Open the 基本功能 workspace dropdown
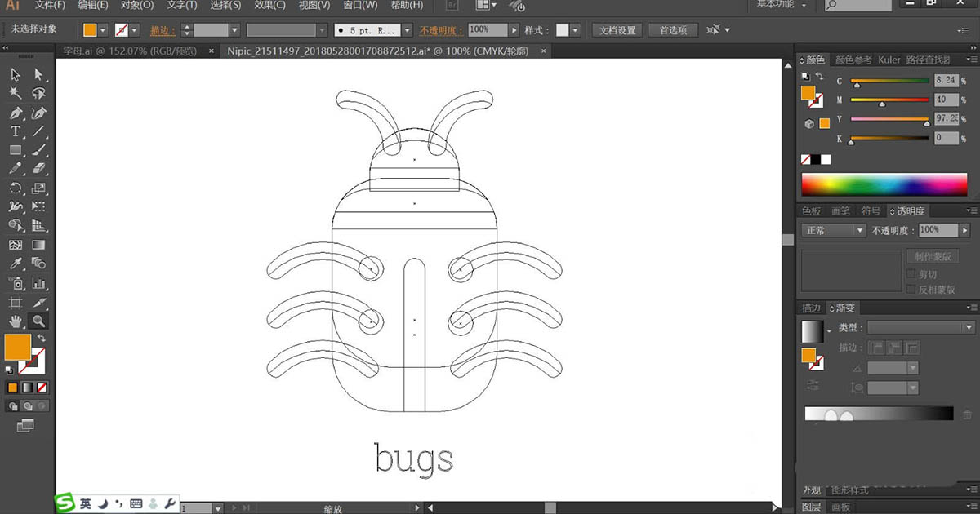This screenshot has width=980, height=514. 782,5
